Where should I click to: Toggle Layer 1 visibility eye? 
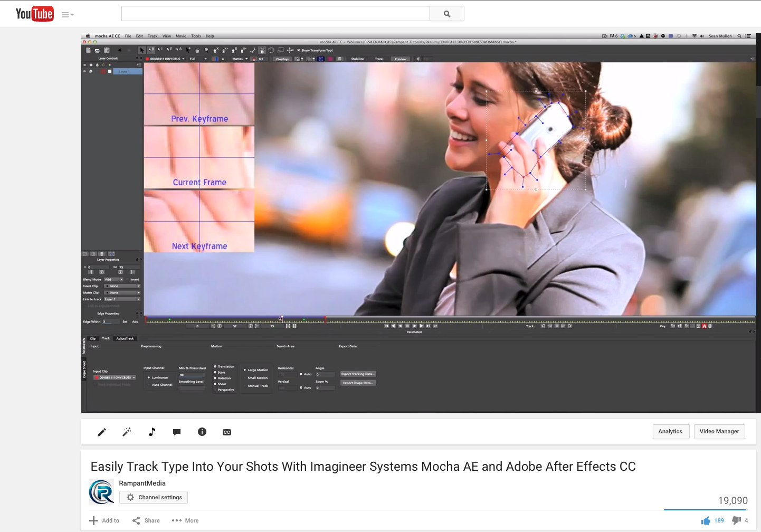pos(84,71)
